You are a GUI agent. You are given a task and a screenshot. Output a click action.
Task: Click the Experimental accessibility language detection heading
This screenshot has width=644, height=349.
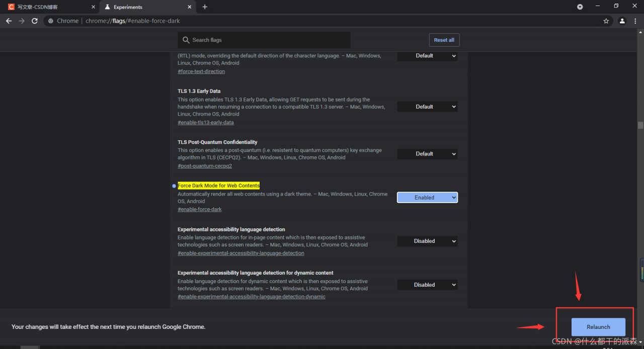tap(231, 229)
